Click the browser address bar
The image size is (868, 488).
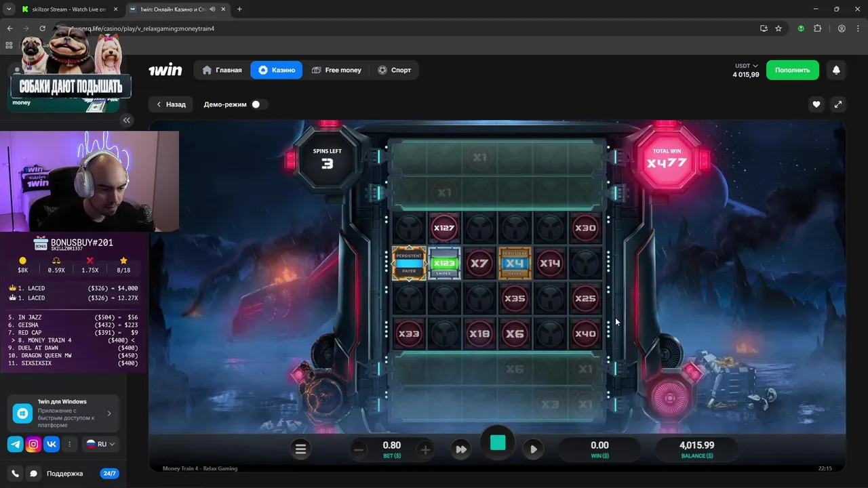(407, 28)
